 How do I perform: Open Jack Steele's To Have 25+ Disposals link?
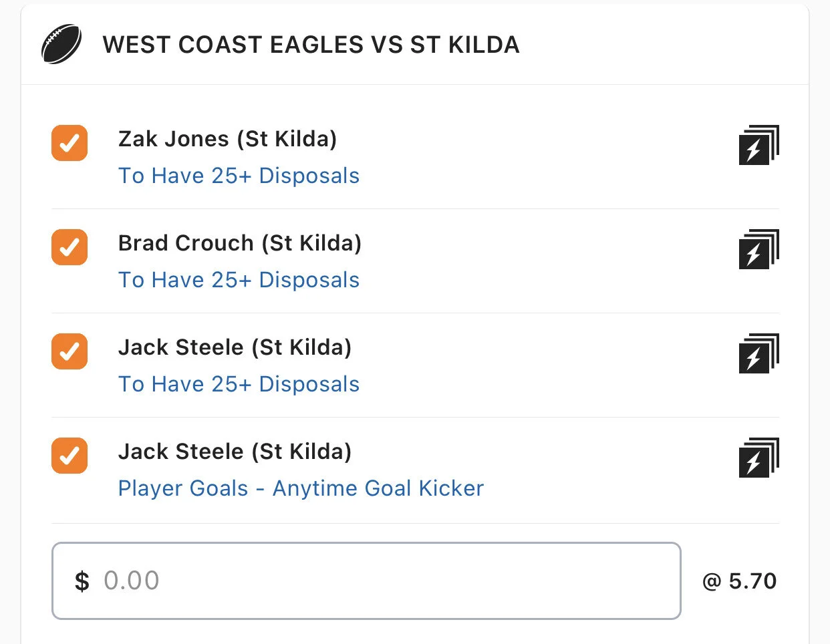tap(239, 384)
